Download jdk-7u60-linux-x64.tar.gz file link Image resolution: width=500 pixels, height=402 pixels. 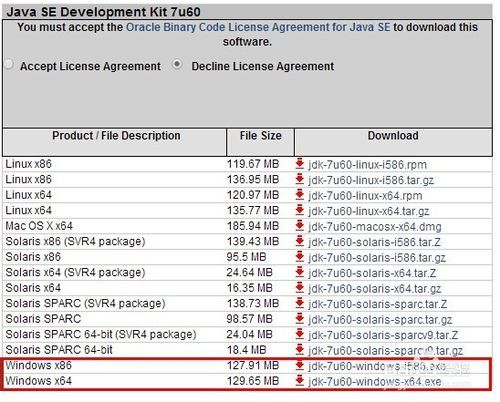(x=369, y=211)
